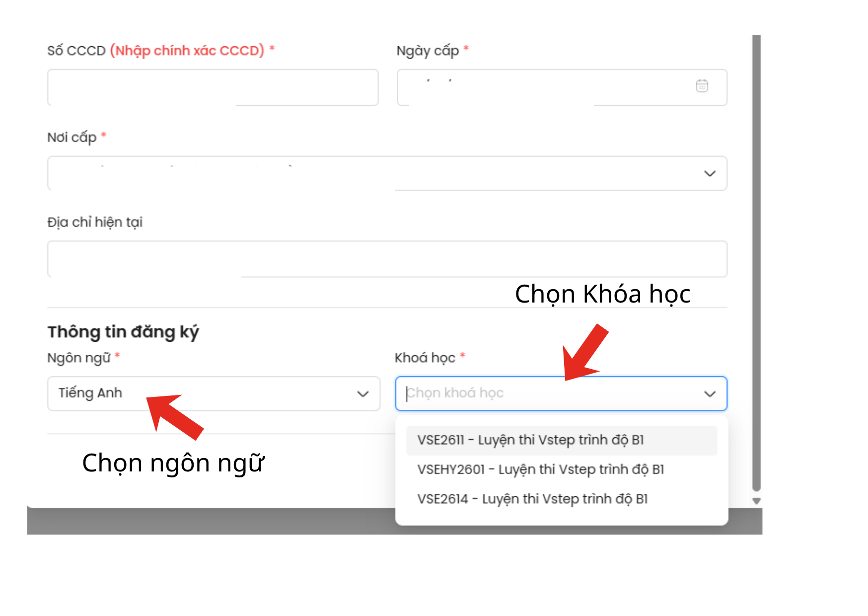
Task: Click the Khoá học label
Action: (x=430, y=358)
